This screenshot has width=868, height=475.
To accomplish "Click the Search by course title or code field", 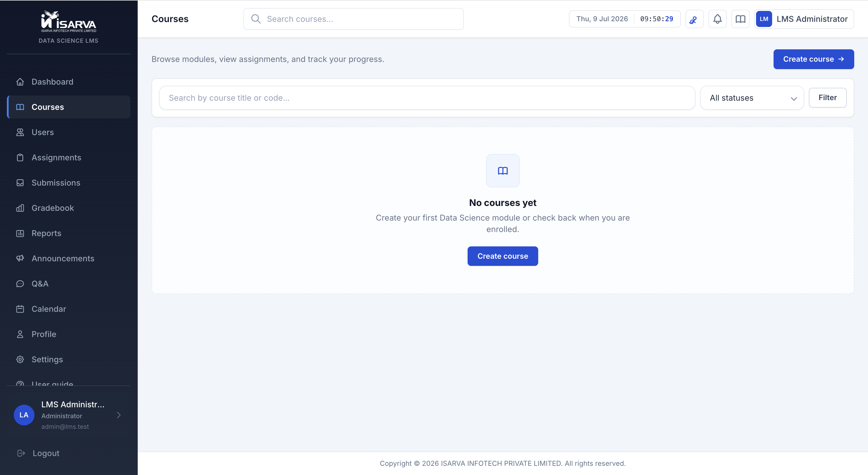I will coord(427,98).
